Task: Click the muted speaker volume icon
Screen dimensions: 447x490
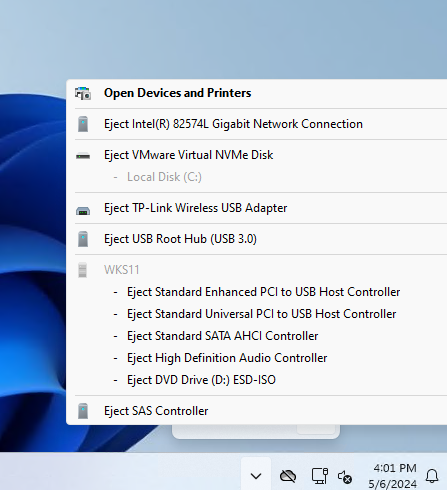Action: (x=345, y=477)
